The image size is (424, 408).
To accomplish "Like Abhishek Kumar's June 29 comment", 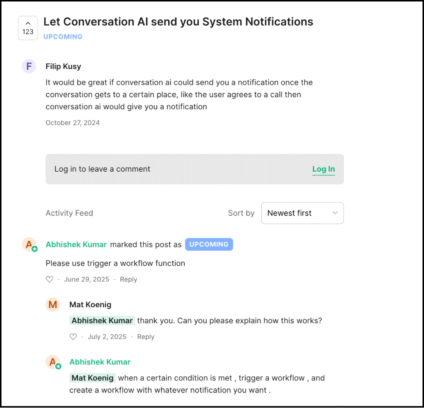I will pyautogui.click(x=49, y=279).
